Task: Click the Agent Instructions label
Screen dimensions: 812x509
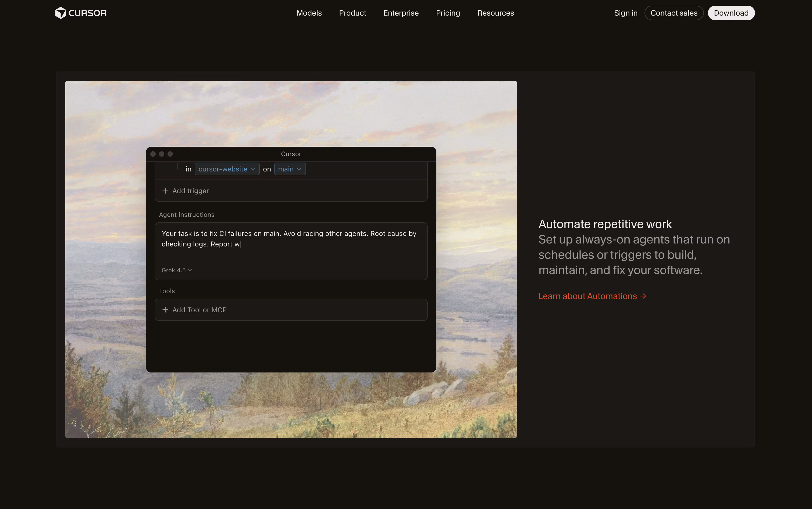Action: (187, 215)
